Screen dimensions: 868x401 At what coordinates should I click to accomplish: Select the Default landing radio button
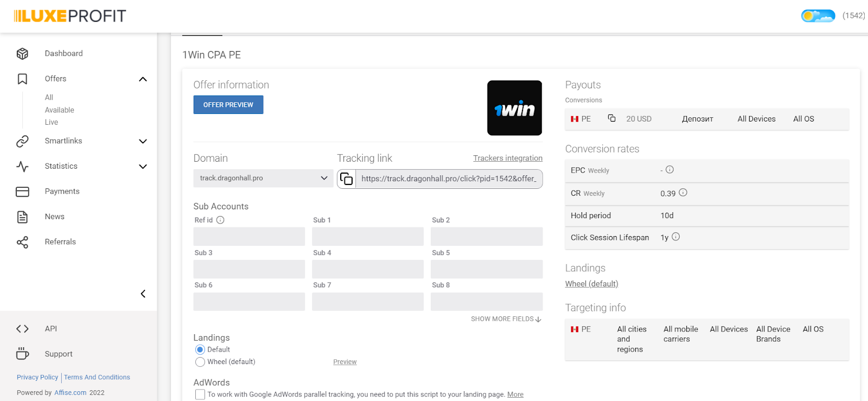click(200, 350)
